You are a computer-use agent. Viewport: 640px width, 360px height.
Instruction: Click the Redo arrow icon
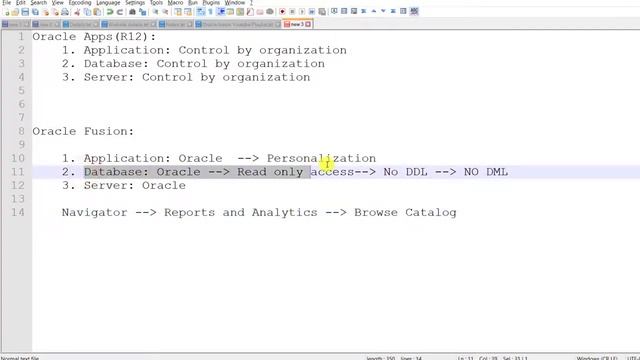pyautogui.click(x=120, y=12)
